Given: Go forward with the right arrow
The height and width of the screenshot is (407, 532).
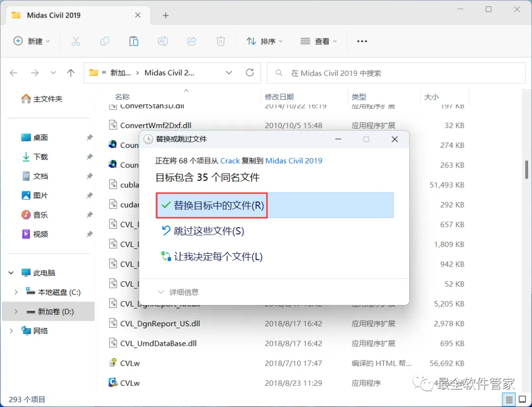Looking at the screenshot, I should point(34,73).
